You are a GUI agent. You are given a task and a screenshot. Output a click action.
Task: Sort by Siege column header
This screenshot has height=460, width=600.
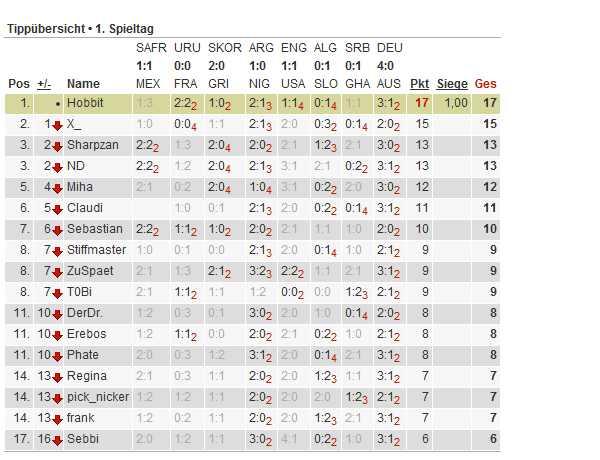(452, 83)
